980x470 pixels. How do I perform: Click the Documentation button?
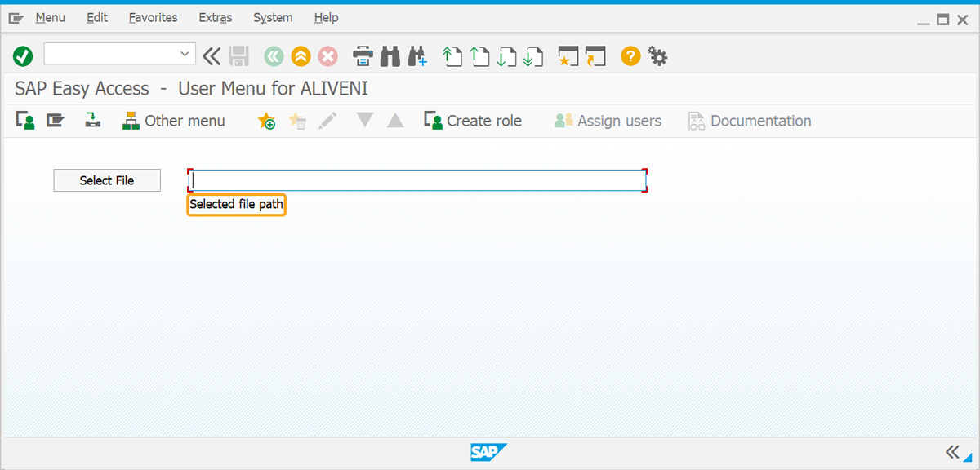point(750,121)
